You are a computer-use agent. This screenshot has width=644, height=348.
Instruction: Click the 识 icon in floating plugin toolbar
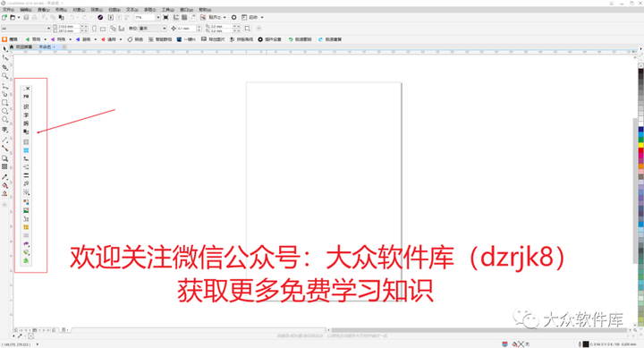(x=26, y=106)
